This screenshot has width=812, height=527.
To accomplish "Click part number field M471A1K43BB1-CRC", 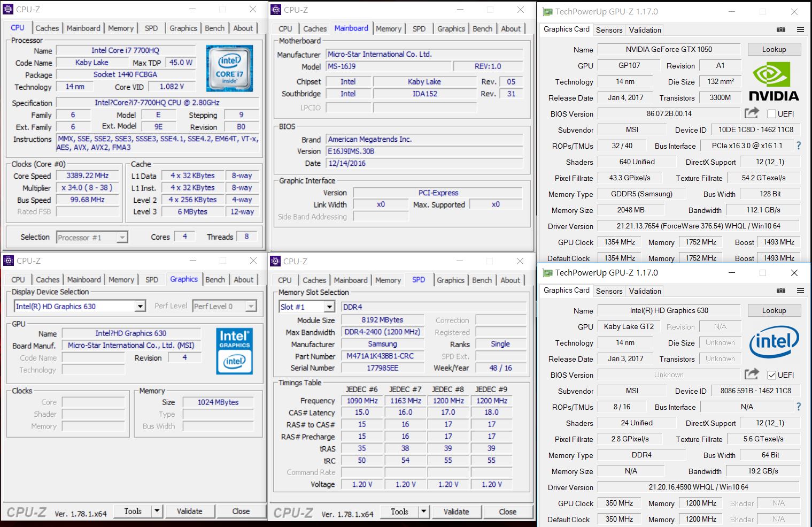I will click(x=382, y=356).
